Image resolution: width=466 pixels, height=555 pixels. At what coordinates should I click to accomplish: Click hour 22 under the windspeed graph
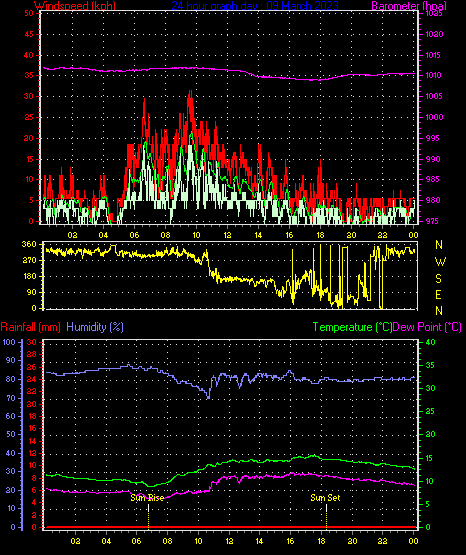[x=382, y=235]
